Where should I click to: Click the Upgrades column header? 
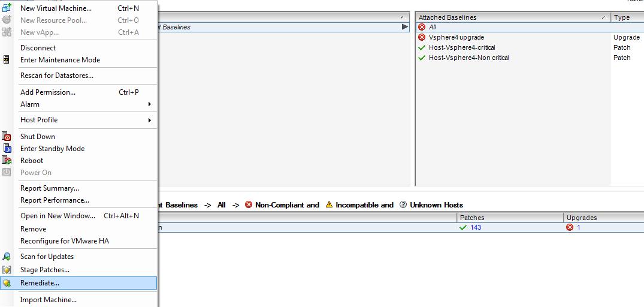click(x=603, y=218)
